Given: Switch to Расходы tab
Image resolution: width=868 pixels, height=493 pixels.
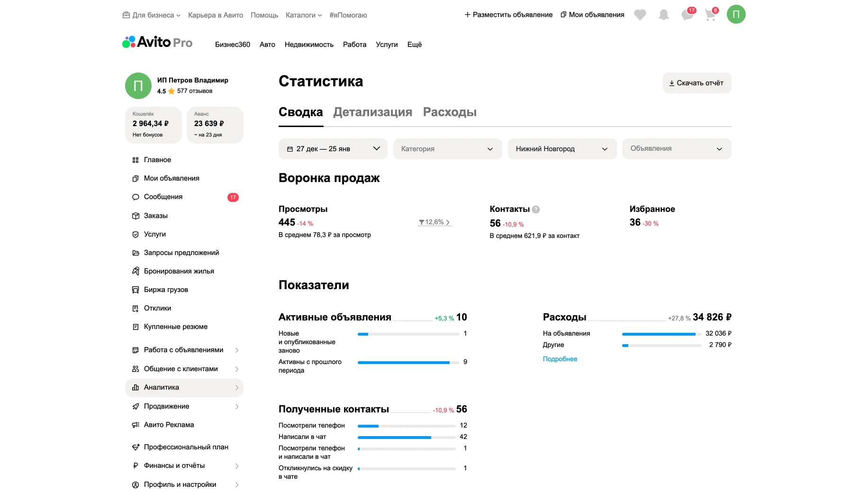Looking at the screenshot, I should pyautogui.click(x=450, y=112).
